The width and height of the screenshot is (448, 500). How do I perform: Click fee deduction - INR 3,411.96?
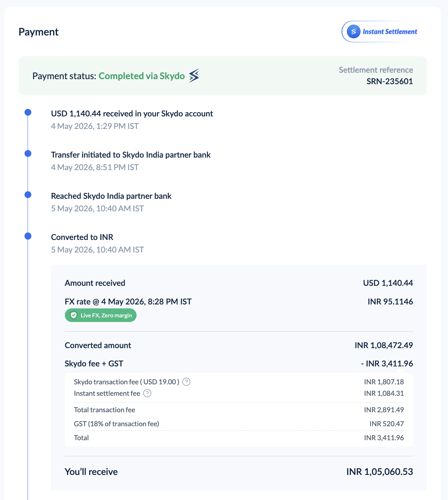(387, 364)
